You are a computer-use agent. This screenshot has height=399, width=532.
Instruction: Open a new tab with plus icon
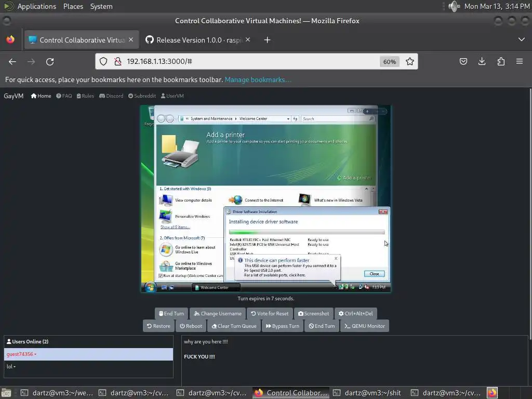pos(267,40)
